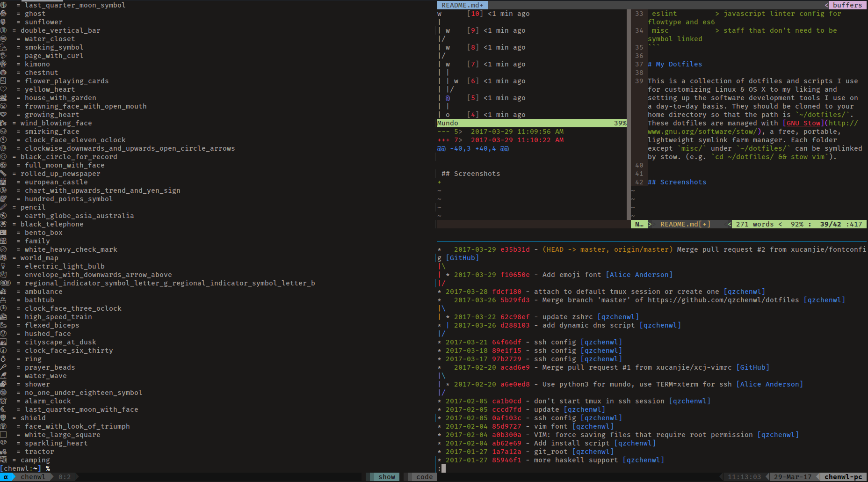Select the water_closet emoji glyph

coord(3,39)
